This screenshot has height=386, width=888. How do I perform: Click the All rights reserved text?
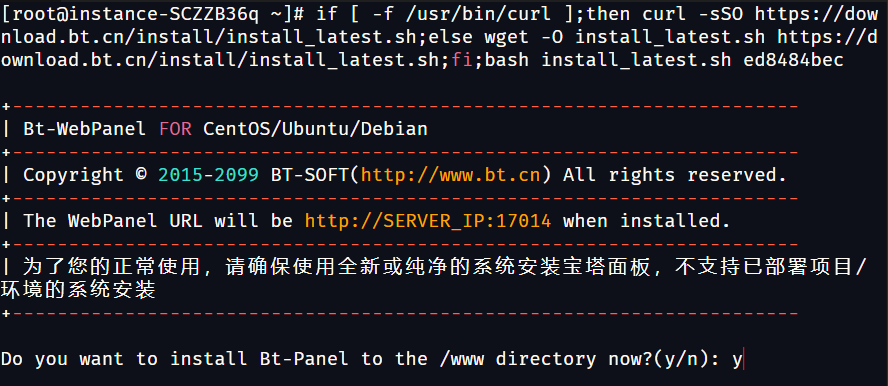674,175
